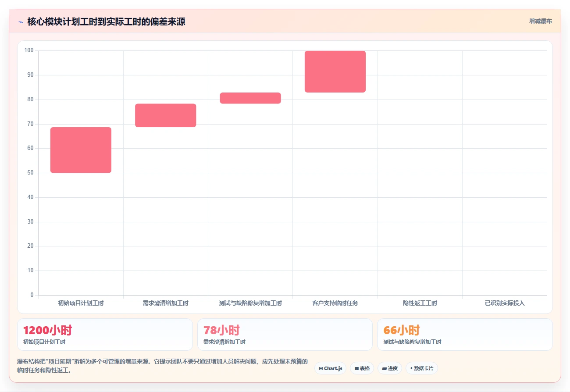Click the 1200小时 data card

tap(105, 335)
